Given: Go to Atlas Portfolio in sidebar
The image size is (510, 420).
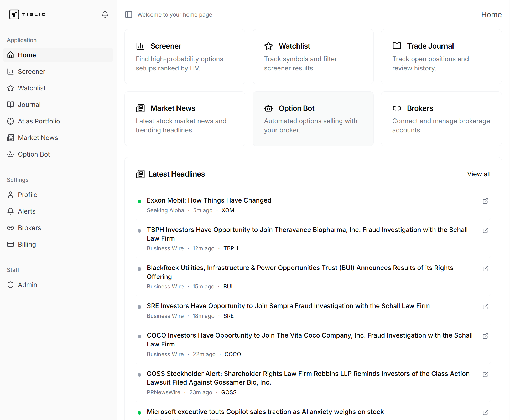Looking at the screenshot, I should click(x=39, y=121).
